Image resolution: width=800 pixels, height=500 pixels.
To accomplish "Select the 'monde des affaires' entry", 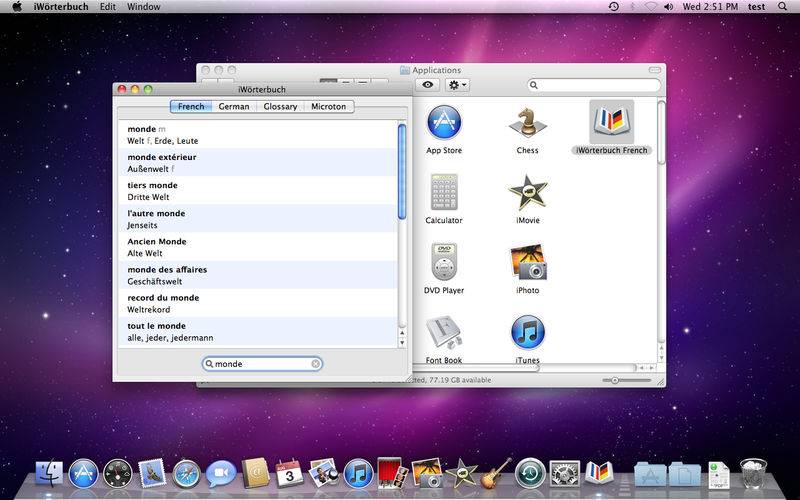I will (x=257, y=275).
